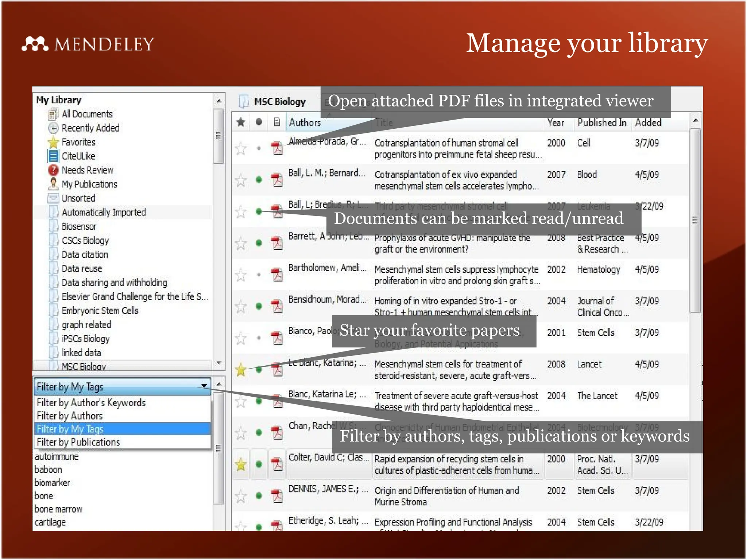Screen dimensions: 747x560
Task: Toggle read status of Almeida-Porada paper
Action: (x=259, y=148)
